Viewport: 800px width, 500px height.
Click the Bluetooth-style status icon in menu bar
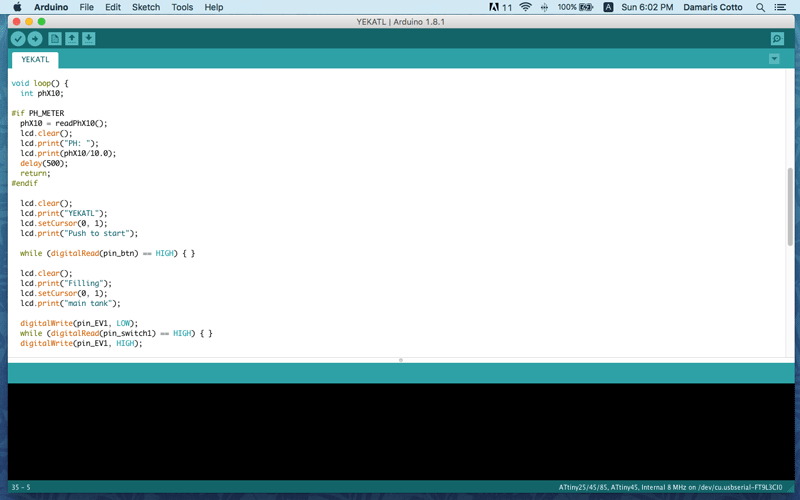[544, 7]
